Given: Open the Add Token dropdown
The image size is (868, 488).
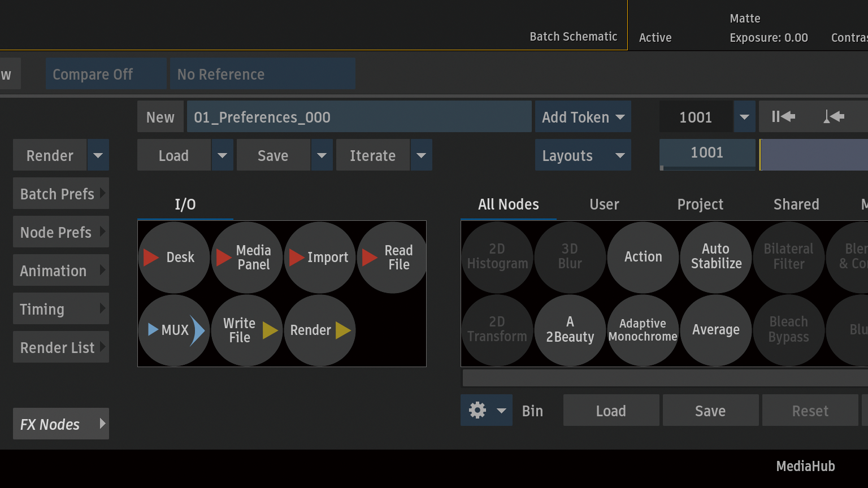Looking at the screenshot, I should pos(583,117).
